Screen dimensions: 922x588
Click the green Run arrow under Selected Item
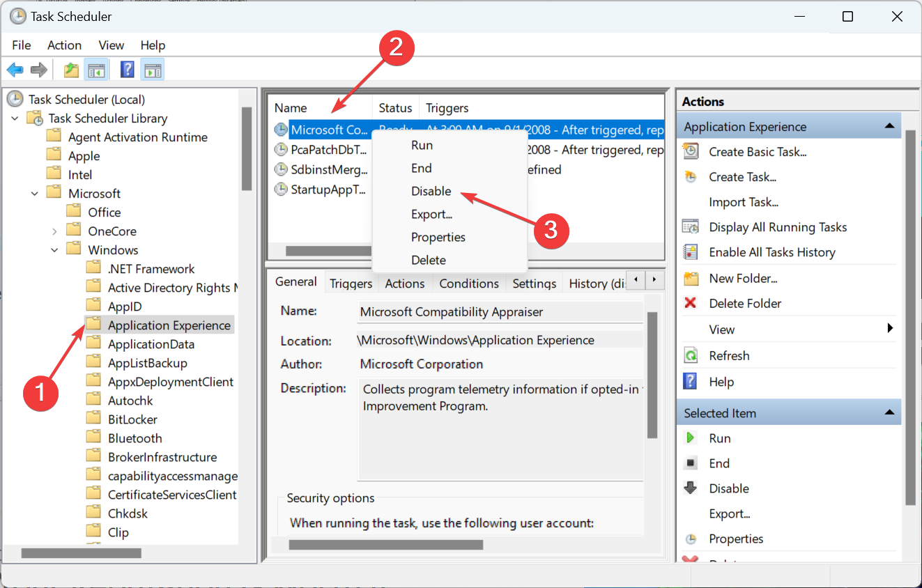[691, 438]
